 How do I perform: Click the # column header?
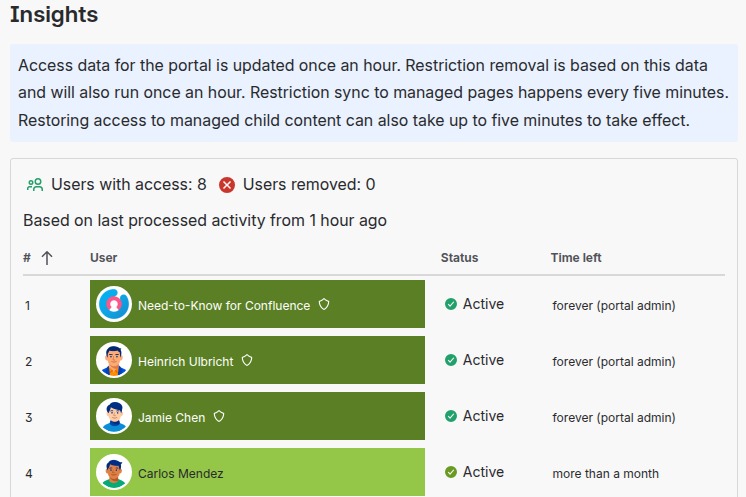pyautogui.click(x=27, y=258)
